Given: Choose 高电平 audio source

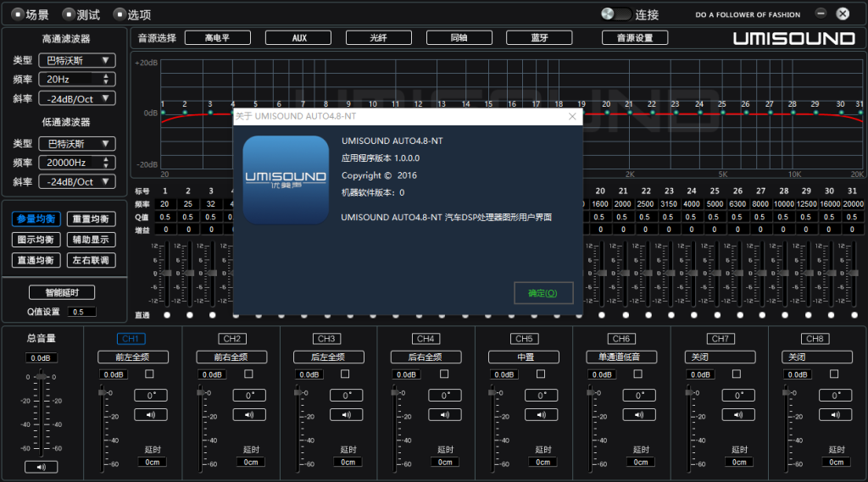Looking at the screenshot, I should tap(218, 37).
